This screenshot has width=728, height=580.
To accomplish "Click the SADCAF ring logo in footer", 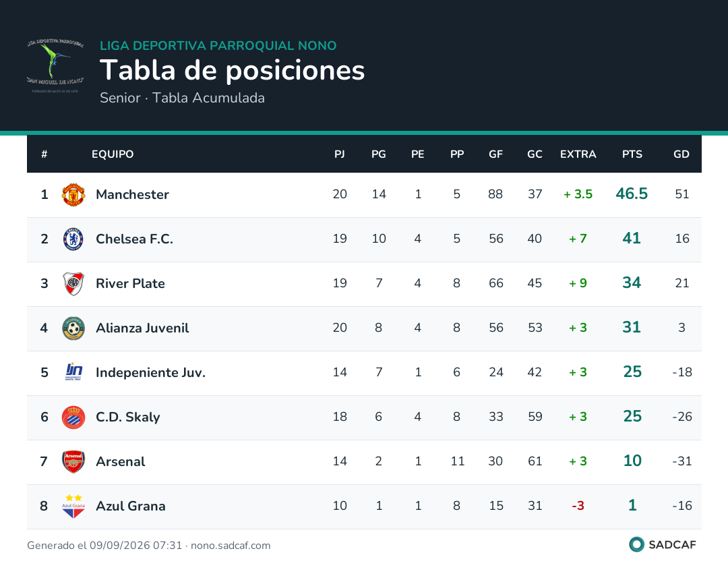I will pyautogui.click(x=636, y=544).
